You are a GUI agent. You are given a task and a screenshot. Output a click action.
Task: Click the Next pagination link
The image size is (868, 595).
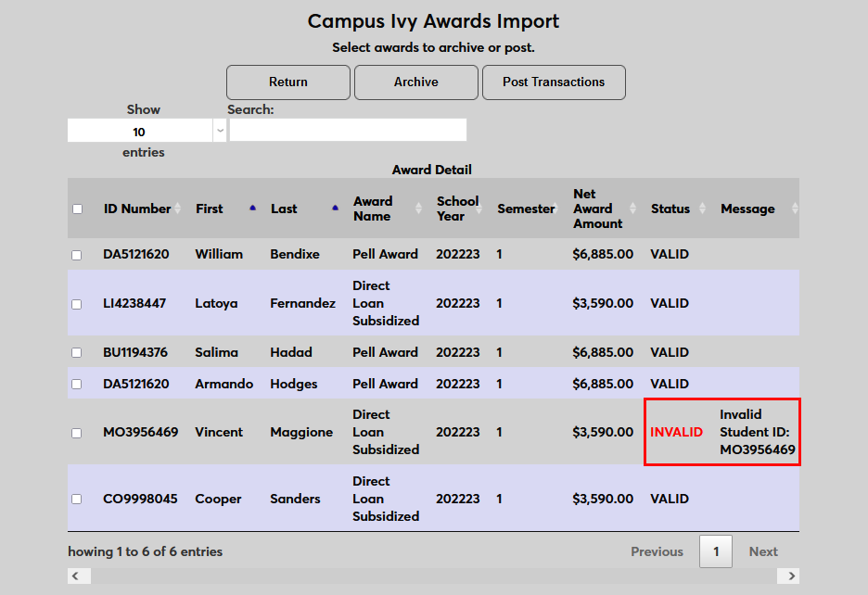click(x=763, y=551)
